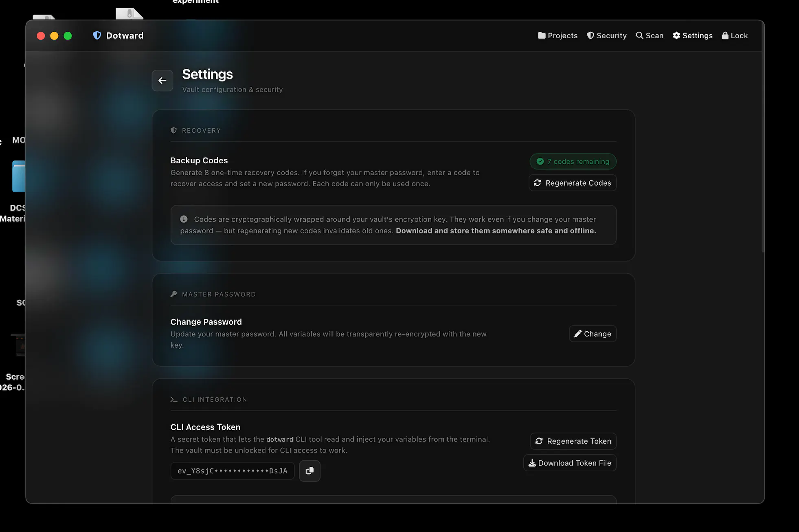Click the CLI Integration terminal icon

(x=174, y=400)
